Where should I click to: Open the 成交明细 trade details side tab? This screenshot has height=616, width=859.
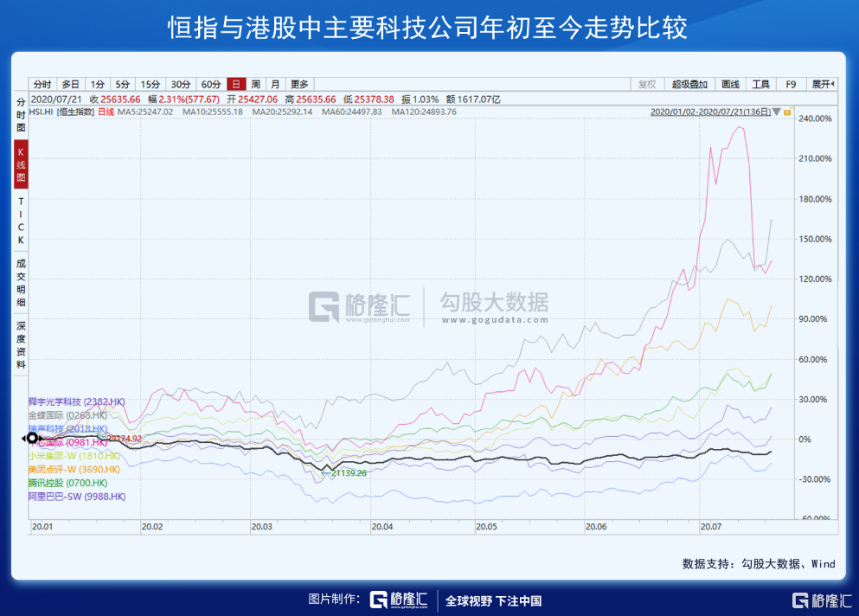(21, 283)
